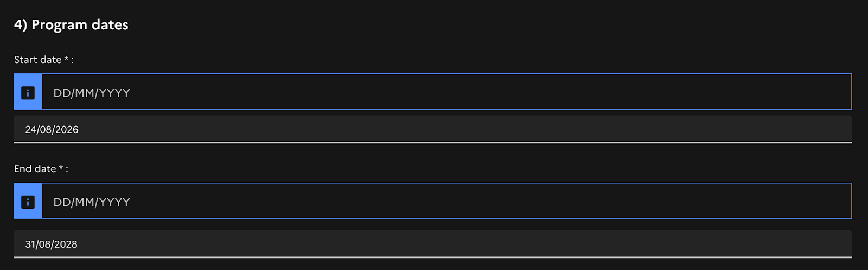The width and height of the screenshot is (868, 270).
Task: Click the "Start date" field label
Action: (x=37, y=60)
